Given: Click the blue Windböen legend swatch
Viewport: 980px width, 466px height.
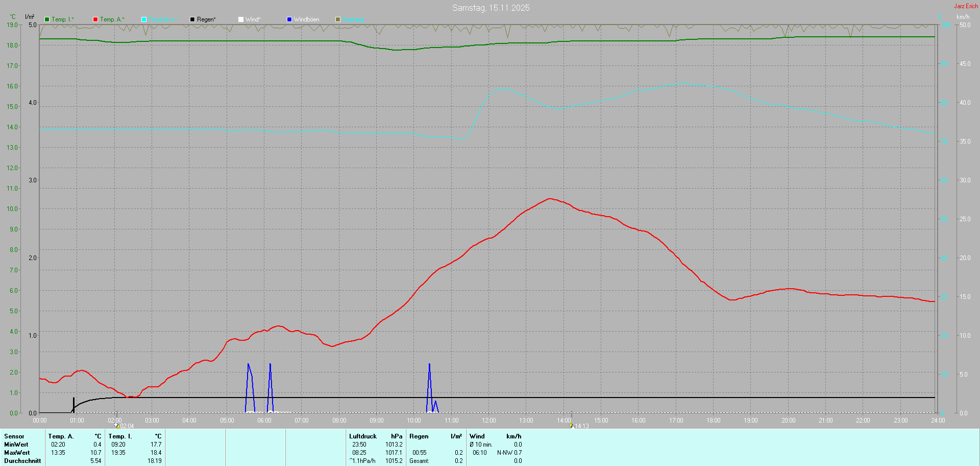Looking at the screenshot, I should 289,19.
